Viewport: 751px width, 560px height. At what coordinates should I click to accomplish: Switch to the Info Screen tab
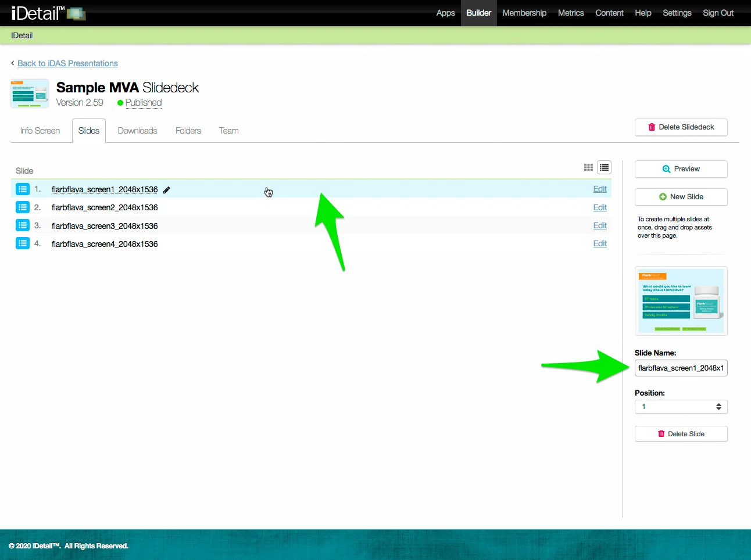(x=40, y=131)
